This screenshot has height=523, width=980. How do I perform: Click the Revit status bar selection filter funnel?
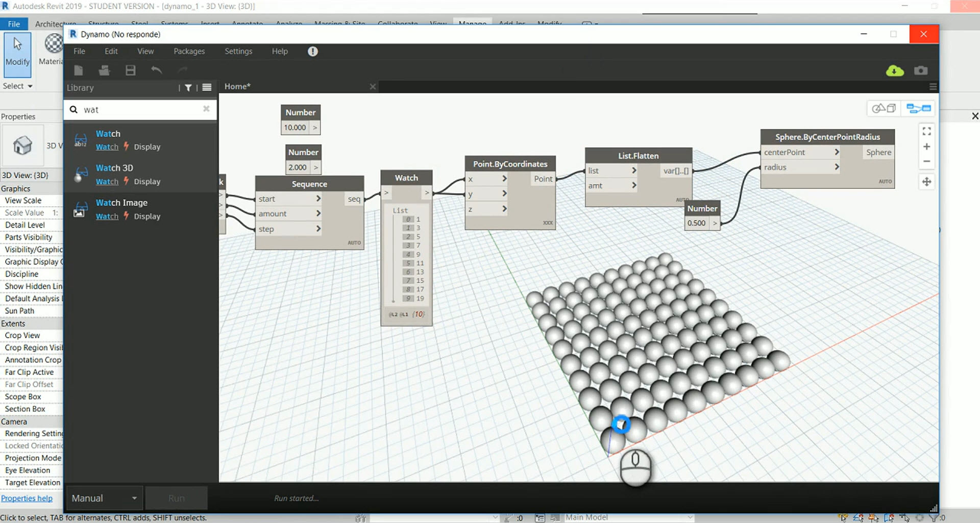[x=934, y=518]
